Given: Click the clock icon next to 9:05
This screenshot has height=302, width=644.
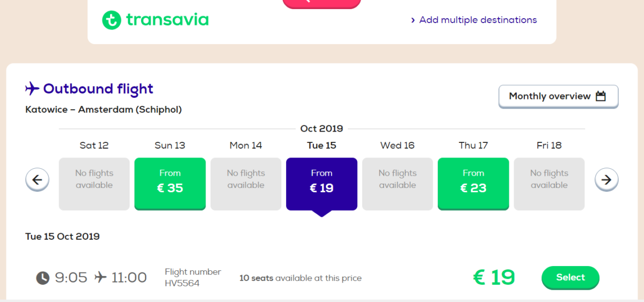Looking at the screenshot, I should [x=42, y=278].
